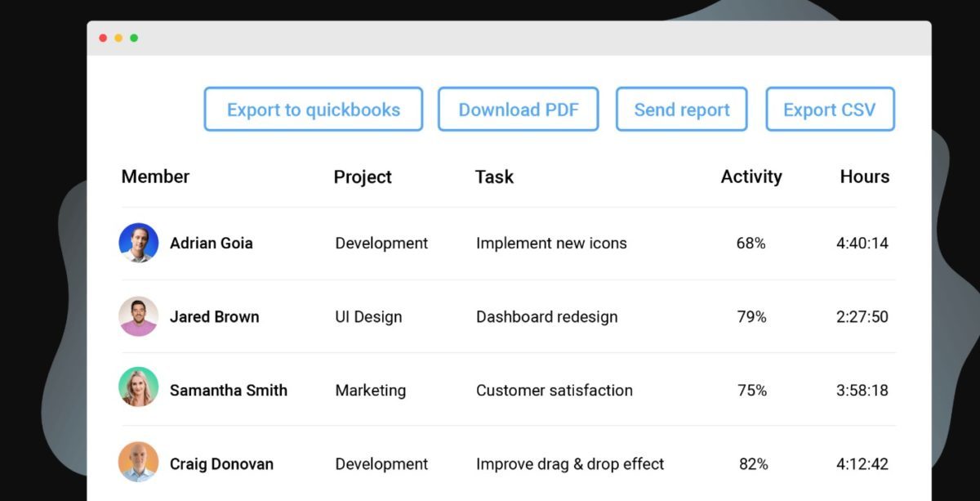Sort the table by the Member column
The height and width of the screenshot is (501, 980).
click(155, 177)
